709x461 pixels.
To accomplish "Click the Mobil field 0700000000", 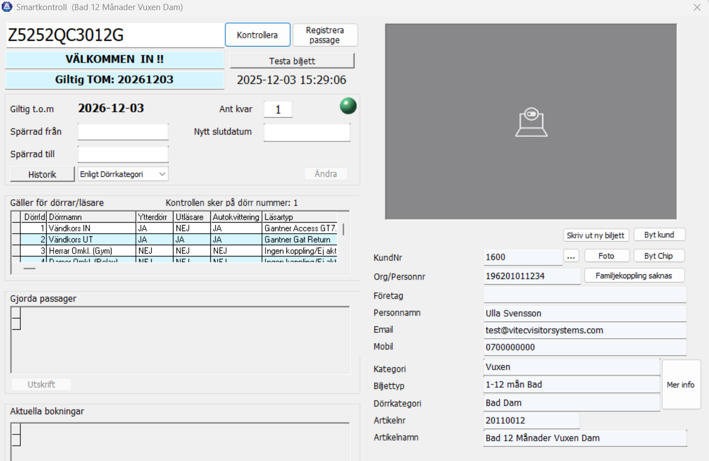I will pos(585,347).
